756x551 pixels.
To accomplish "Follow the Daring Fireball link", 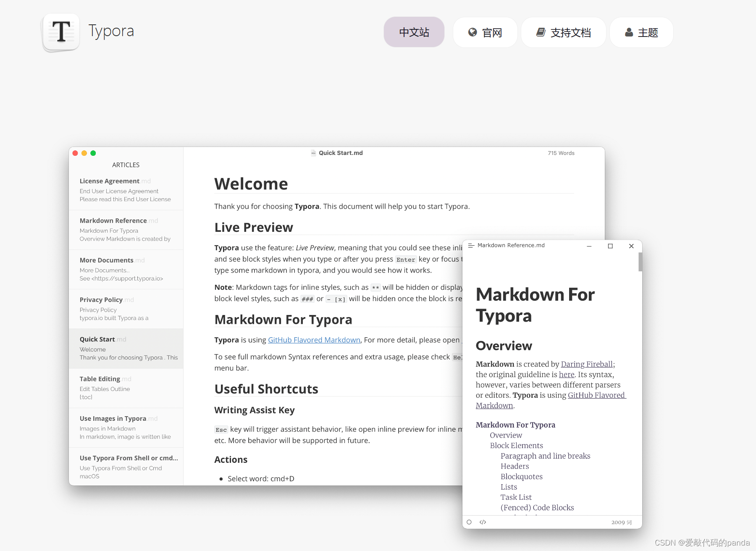I will click(x=587, y=364).
